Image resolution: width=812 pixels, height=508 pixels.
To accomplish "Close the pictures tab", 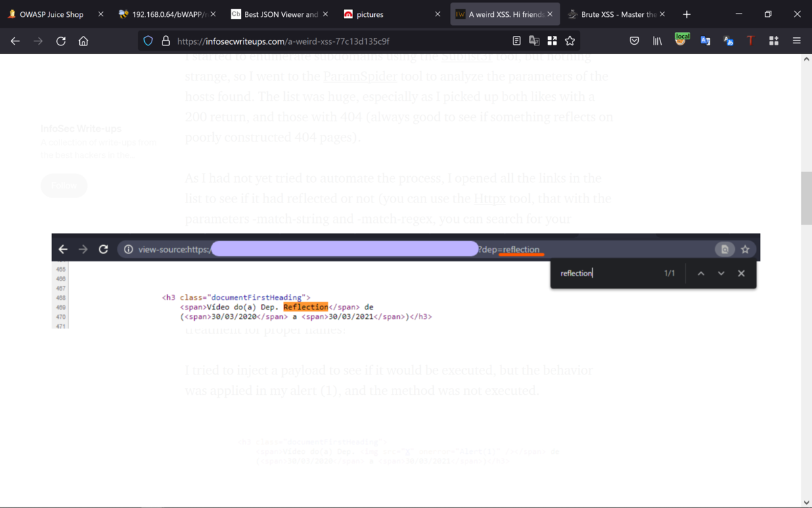I will pos(437,14).
